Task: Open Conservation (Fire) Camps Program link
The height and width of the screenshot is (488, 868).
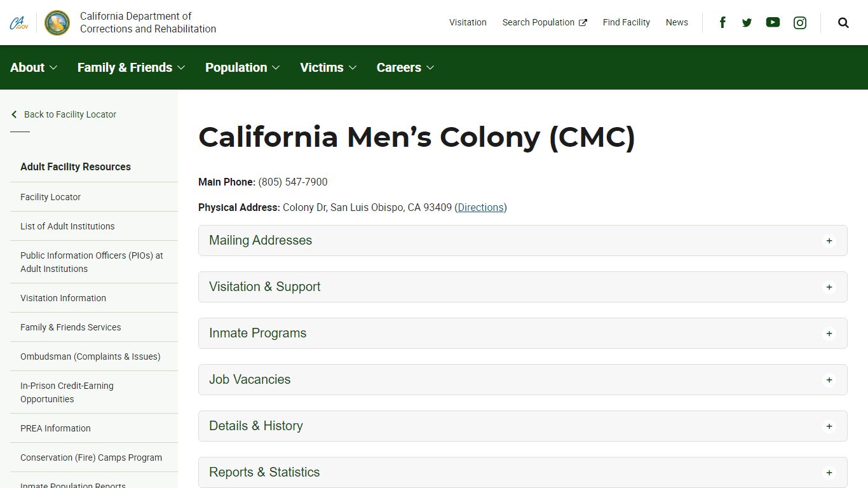Action: (91, 457)
